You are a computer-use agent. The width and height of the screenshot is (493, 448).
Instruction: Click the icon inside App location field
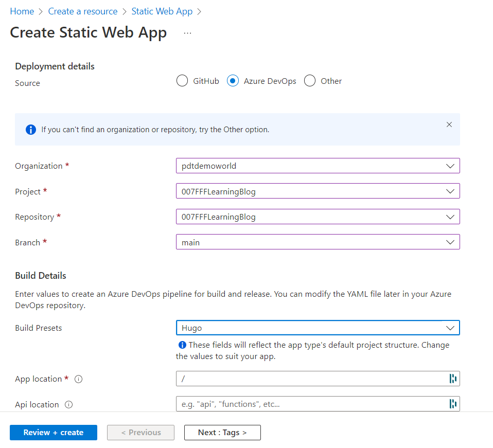453,379
